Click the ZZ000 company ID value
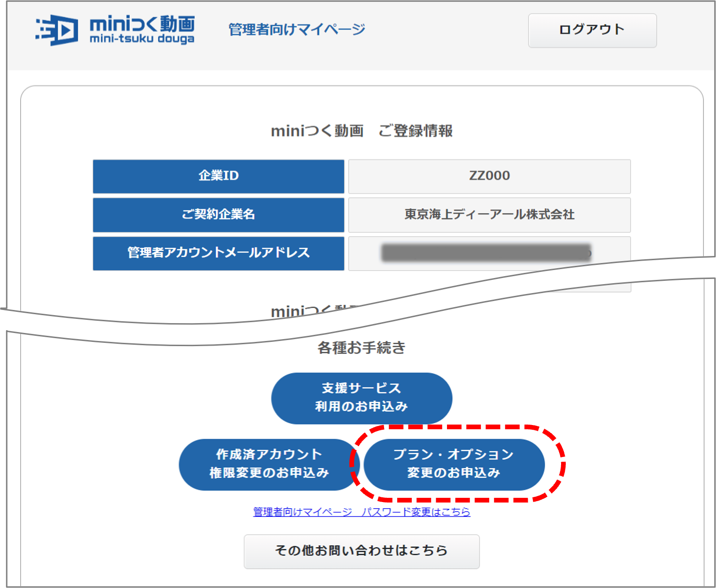The width and height of the screenshot is (716, 588). click(489, 176)
